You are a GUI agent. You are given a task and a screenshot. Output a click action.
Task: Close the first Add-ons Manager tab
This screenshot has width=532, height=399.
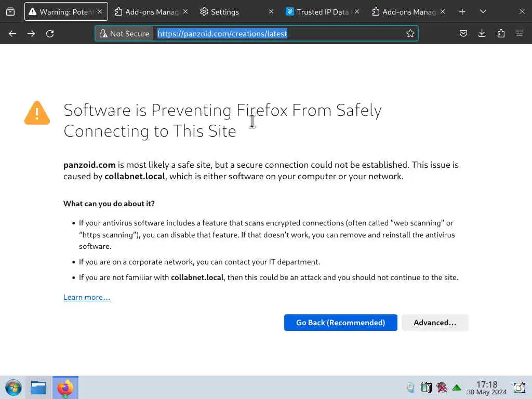tap(185, 11)
